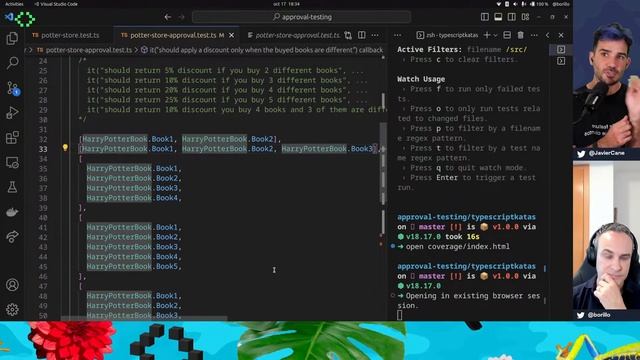Screen dimensions: 640x360
Task: Open the system tray battery indicator
Action: point(540,4)
